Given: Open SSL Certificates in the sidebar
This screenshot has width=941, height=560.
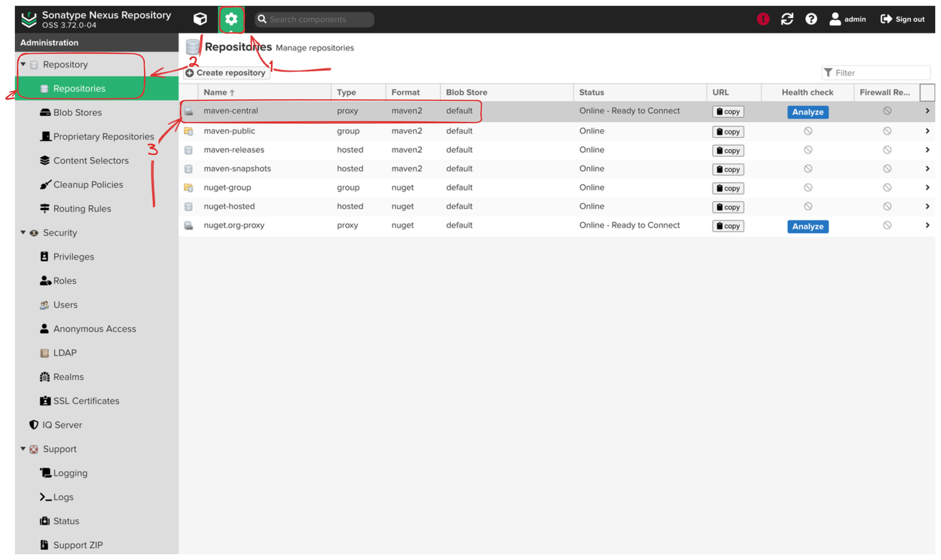Looking at the screenshot, I should (x=97, y=401).
